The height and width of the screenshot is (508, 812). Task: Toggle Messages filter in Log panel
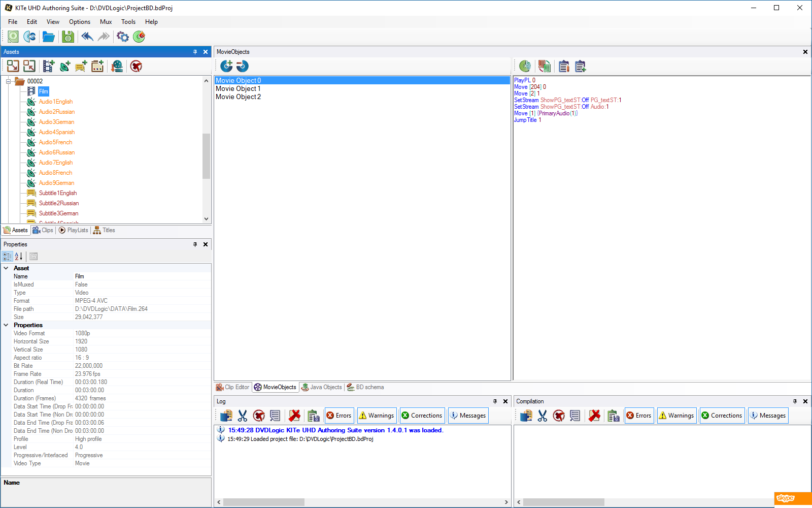(x=468, y=416)
